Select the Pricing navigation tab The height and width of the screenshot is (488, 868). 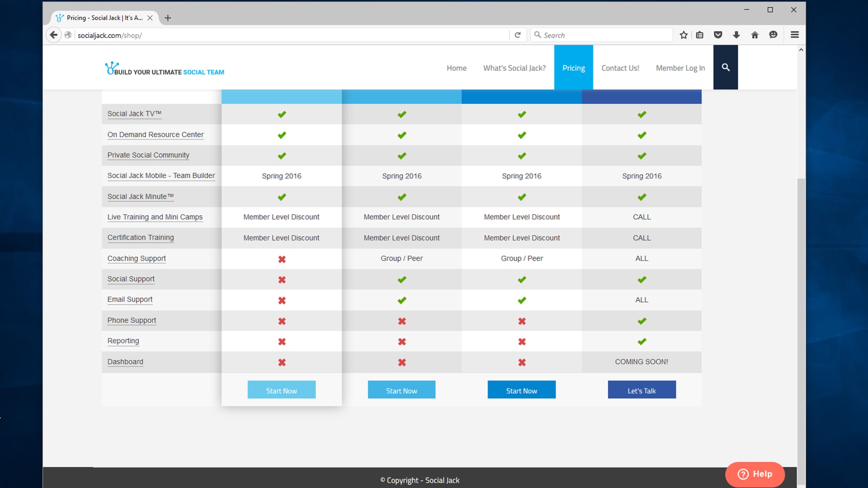pos(573,68)
